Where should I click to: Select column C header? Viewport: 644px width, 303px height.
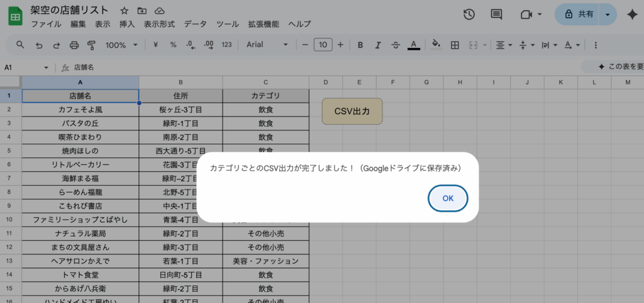(266, 83)
